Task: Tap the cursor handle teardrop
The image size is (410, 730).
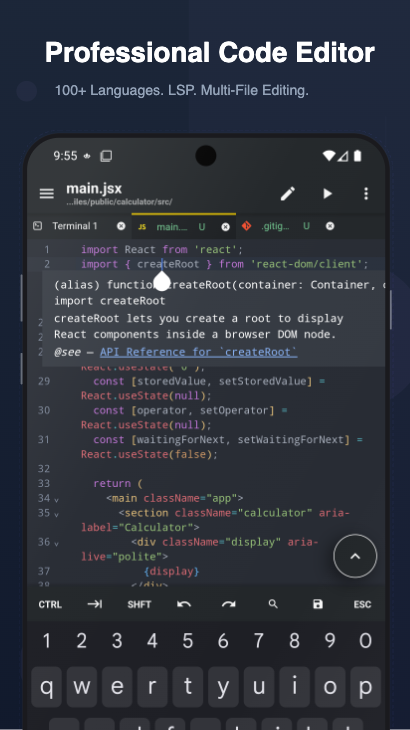Action: pyautogui.click(x=162, y=280)
